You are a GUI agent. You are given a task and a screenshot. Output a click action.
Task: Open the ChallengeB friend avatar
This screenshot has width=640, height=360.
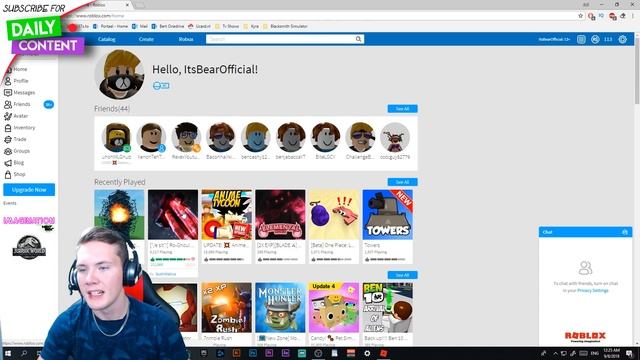pyautogui.click(x=360, y=137)
